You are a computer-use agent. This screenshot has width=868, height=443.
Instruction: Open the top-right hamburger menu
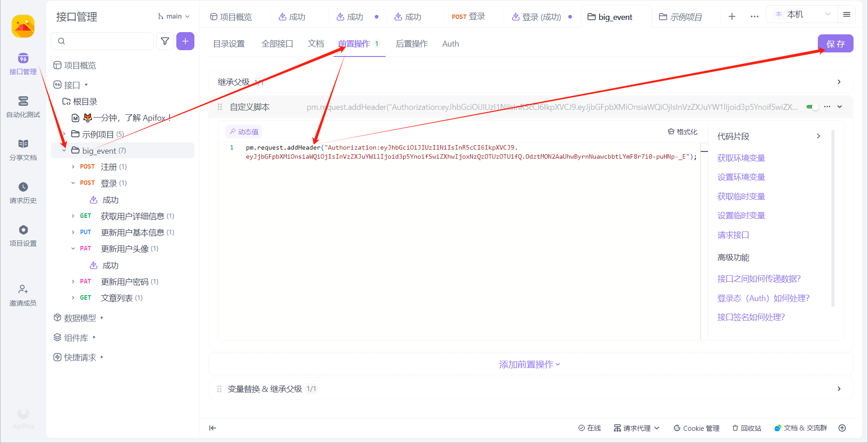pyautogui.click(x=847, y=14)
